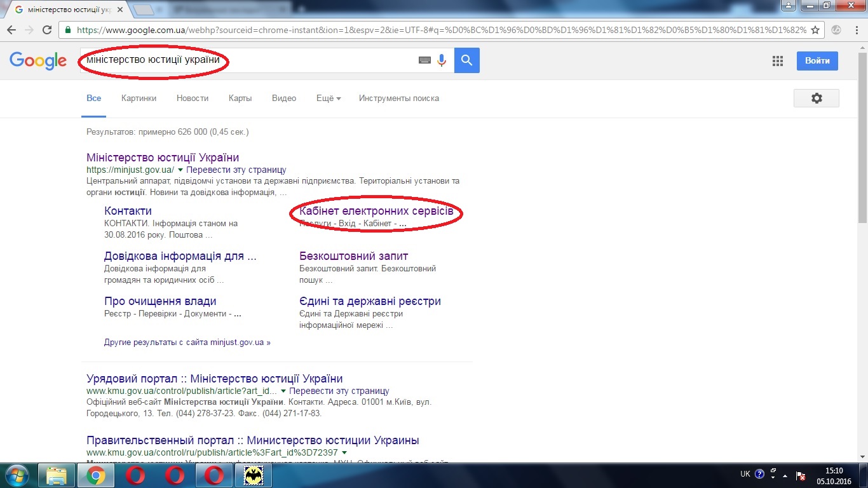Screen dimensions: 868x488
Task: Switch to the Новости tab
Action: pyautogui.click(x=193, y=98)
